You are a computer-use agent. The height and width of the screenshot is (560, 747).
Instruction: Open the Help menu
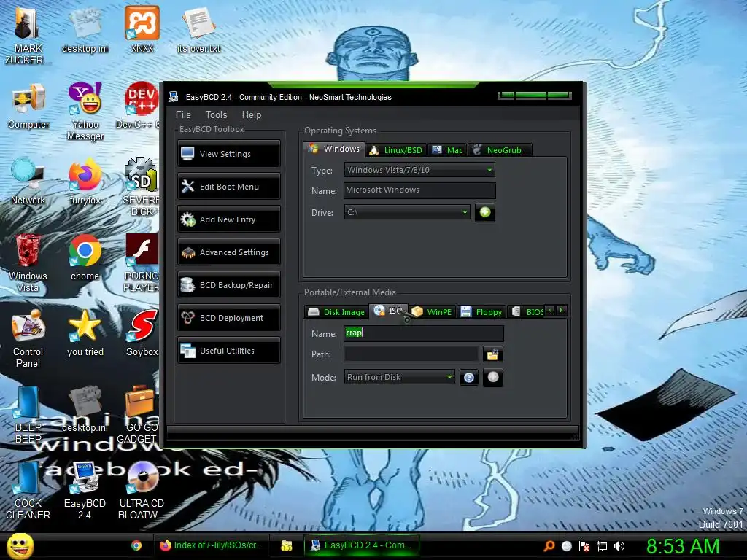pyautogui.click(x=252, y=114)
